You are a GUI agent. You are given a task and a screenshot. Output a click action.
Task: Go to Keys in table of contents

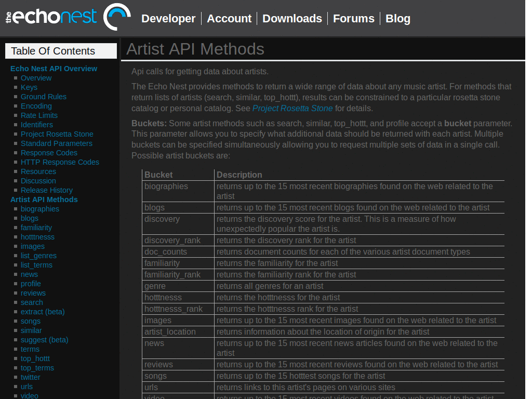point(29,87)
